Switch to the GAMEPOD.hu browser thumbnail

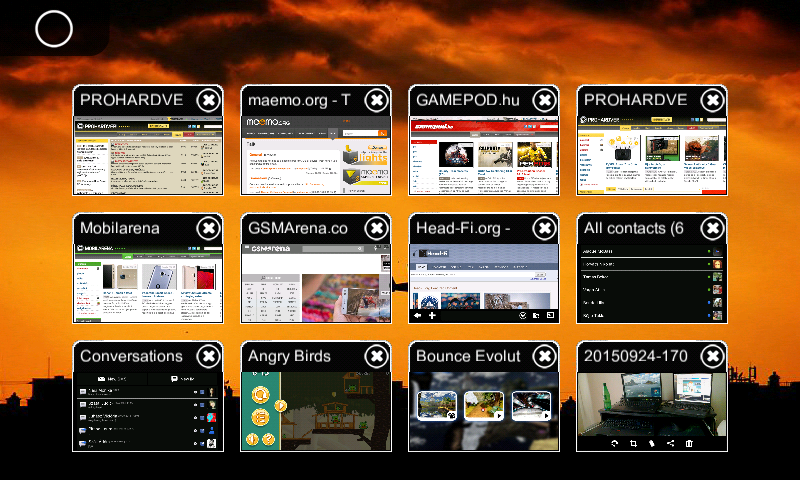pyautogui.click(x=484, y=156)
